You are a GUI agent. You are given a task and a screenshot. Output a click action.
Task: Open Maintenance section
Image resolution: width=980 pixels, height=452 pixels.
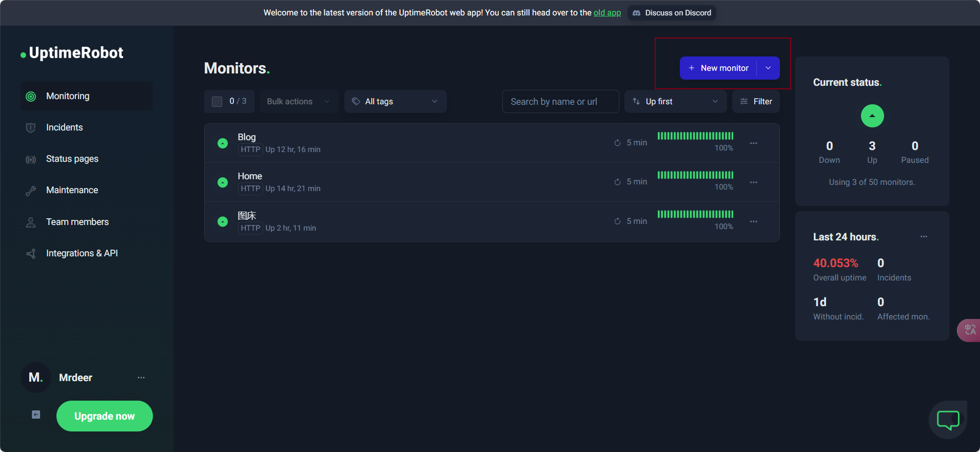coord(72,190)
